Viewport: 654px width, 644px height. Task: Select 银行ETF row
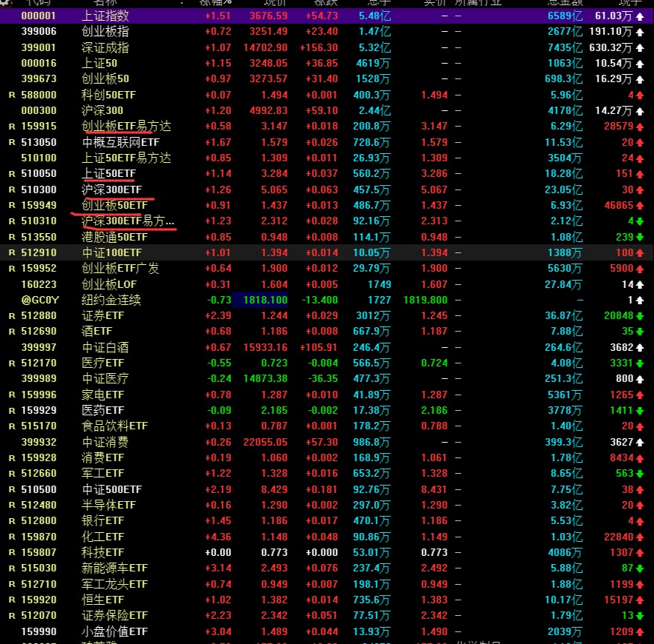[x=327, y=521]
